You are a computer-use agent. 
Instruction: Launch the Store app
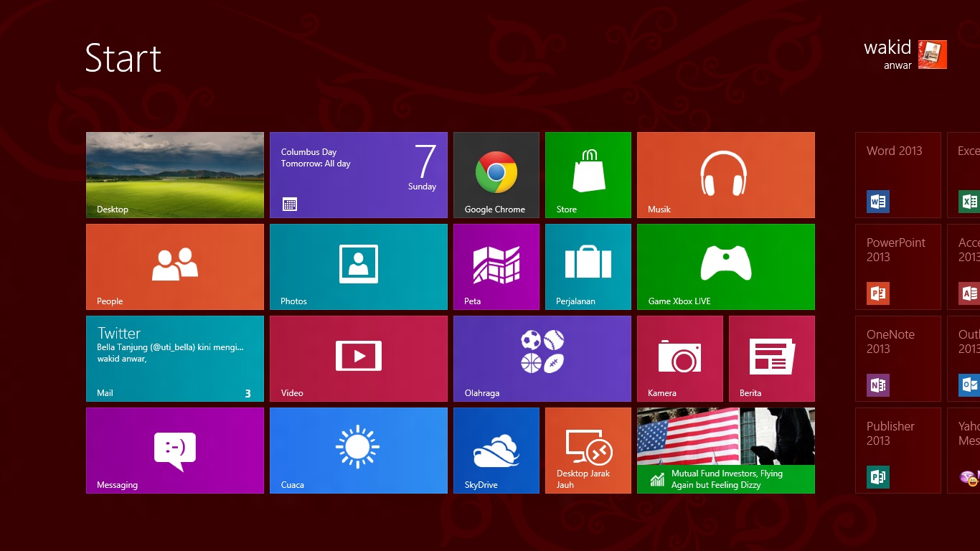click(588, 174)
